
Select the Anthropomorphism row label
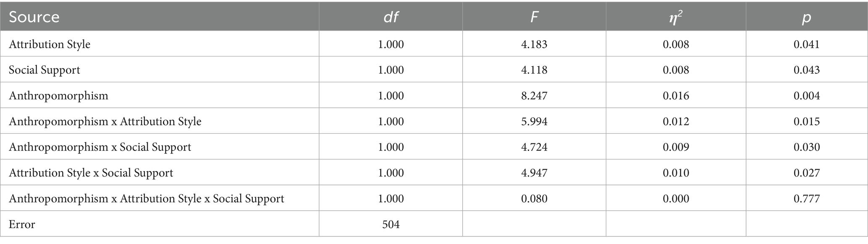point(58,96)
